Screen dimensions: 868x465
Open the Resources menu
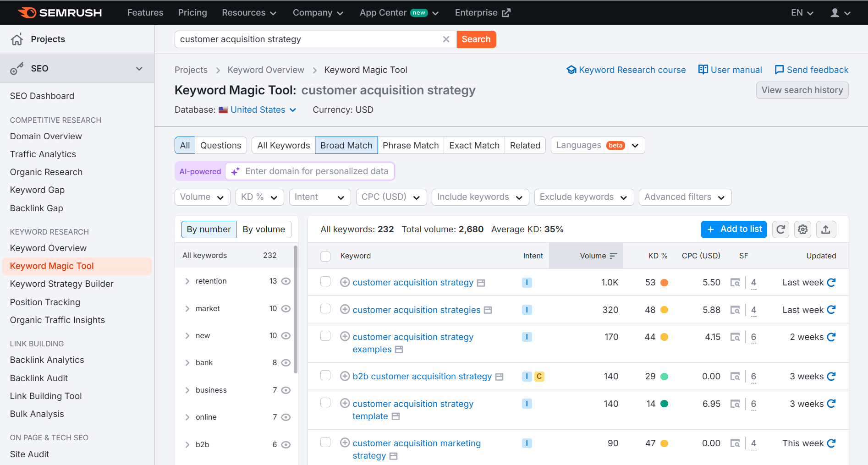tap(249, 13)
